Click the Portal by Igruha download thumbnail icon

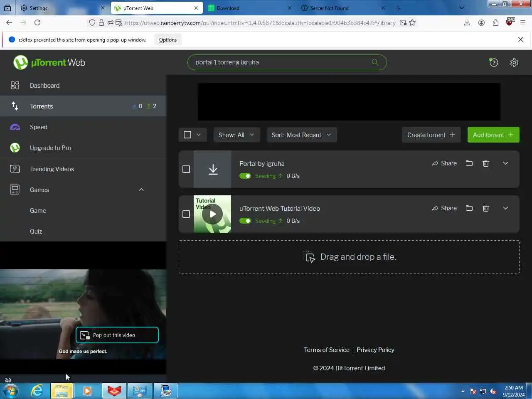(212, 169)
